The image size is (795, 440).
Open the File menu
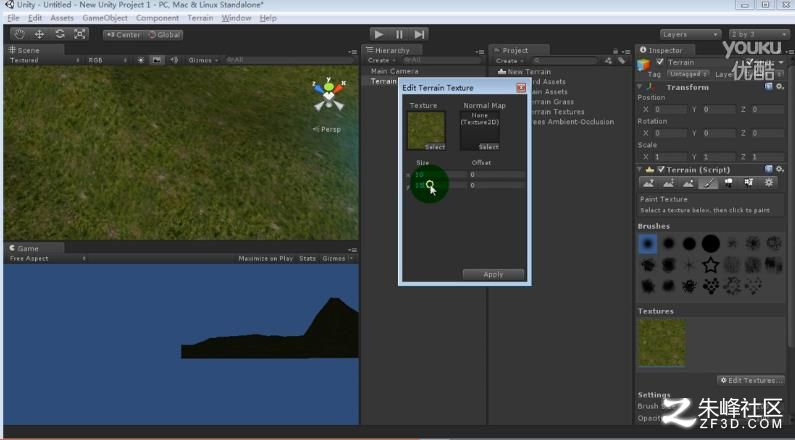click(x=13, y=18)
